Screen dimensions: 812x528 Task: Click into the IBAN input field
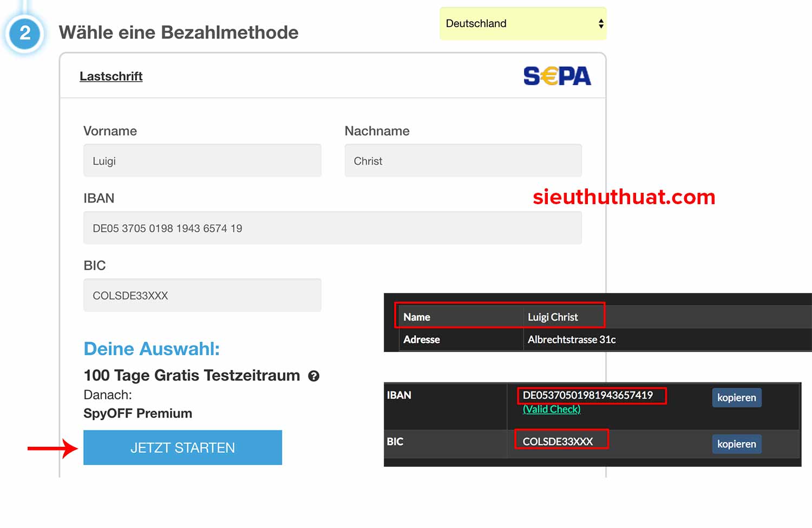pyautogui.click(x=332, y=228)
